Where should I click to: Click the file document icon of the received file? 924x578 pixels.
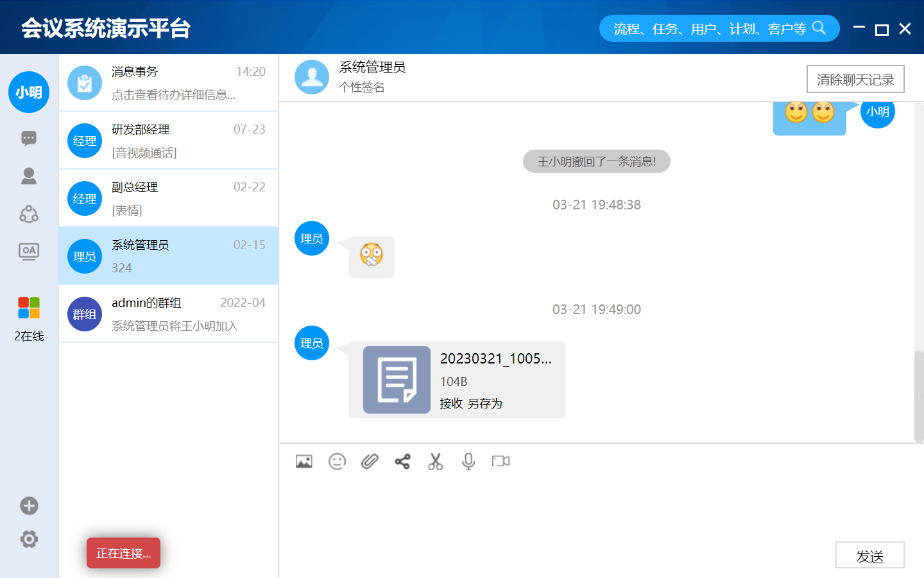point(397,380)
